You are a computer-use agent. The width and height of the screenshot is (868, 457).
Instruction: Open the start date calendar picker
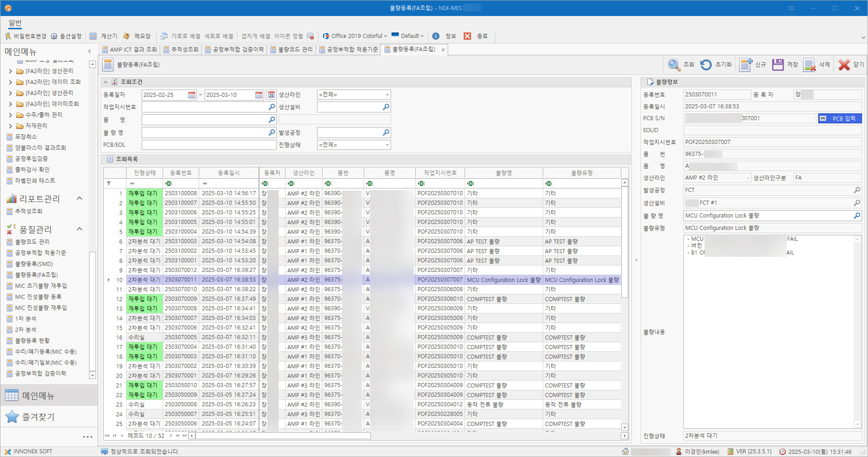192,95
